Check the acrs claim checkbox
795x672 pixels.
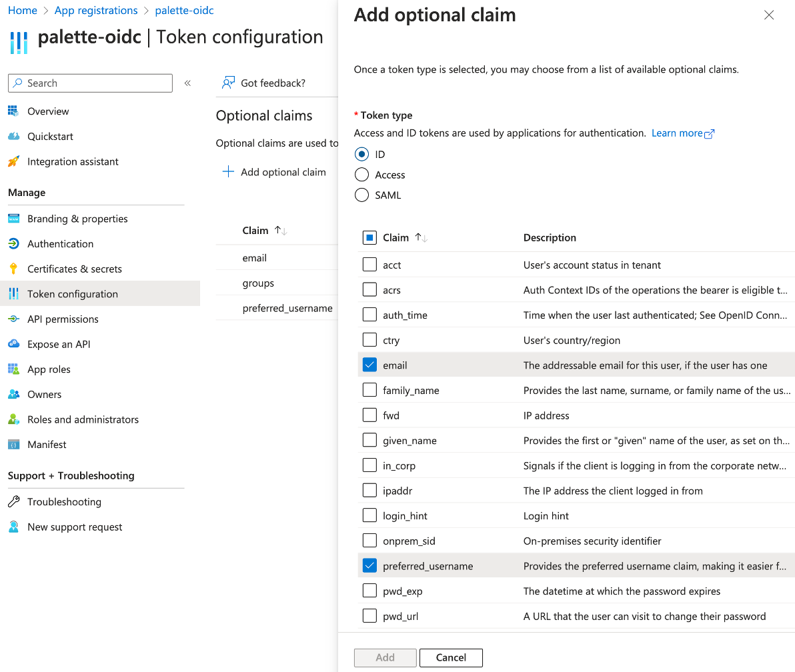tap(369, 289)
